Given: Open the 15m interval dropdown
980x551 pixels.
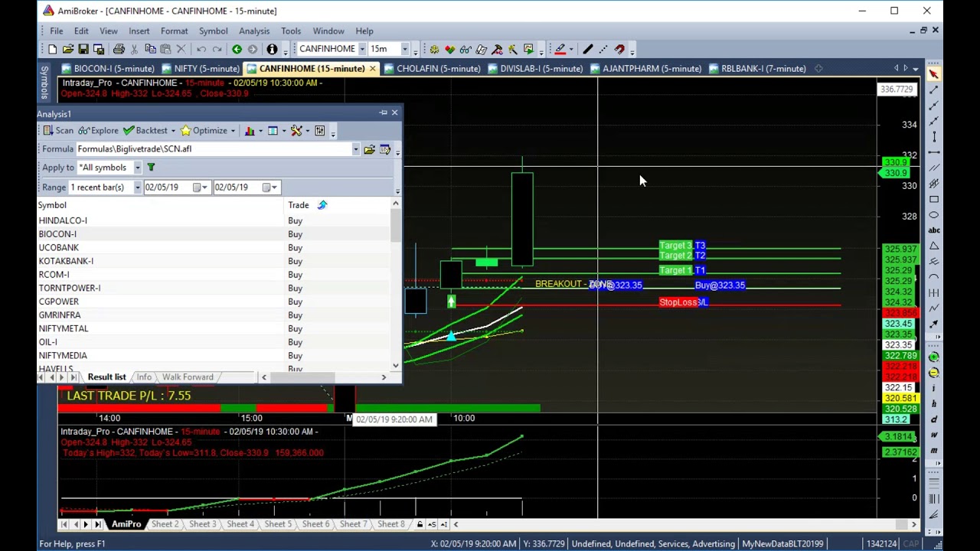Looking at the screenshot, I should pos(405,49).
